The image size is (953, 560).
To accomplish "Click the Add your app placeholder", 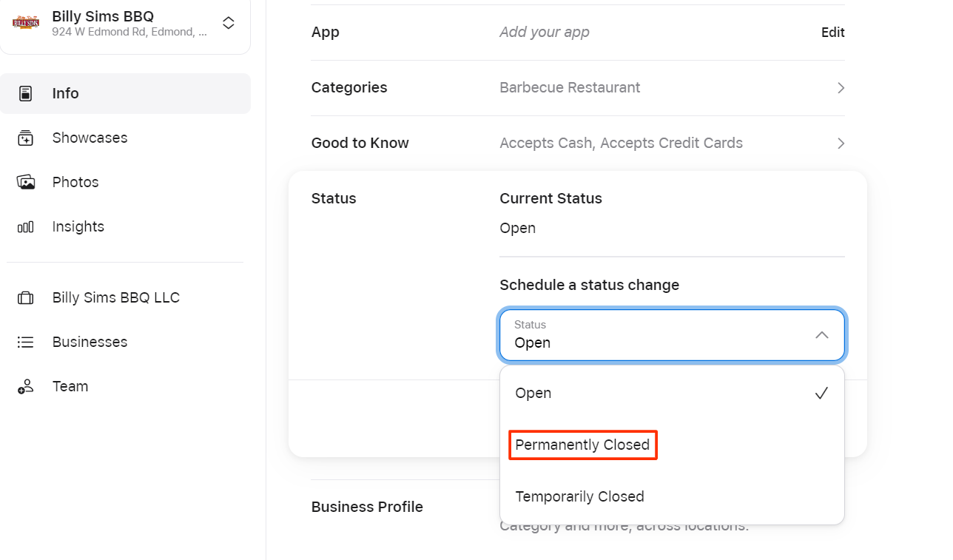I will pyautogui.click(x=545, y=33).
